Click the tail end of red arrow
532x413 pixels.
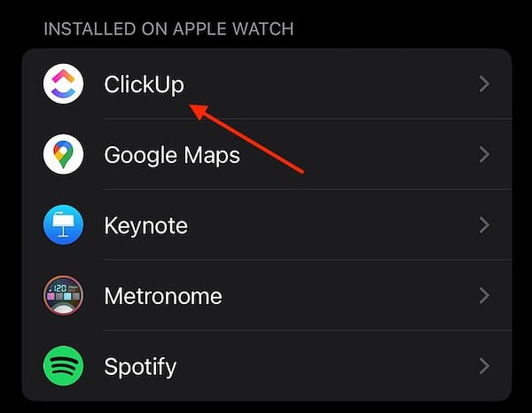pos(301,171)
